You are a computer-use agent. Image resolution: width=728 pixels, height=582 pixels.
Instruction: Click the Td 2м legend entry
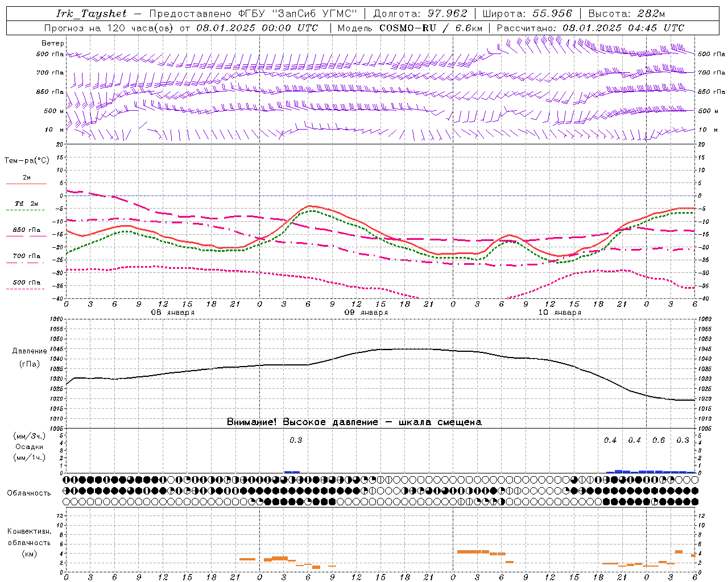pos(27,203)
